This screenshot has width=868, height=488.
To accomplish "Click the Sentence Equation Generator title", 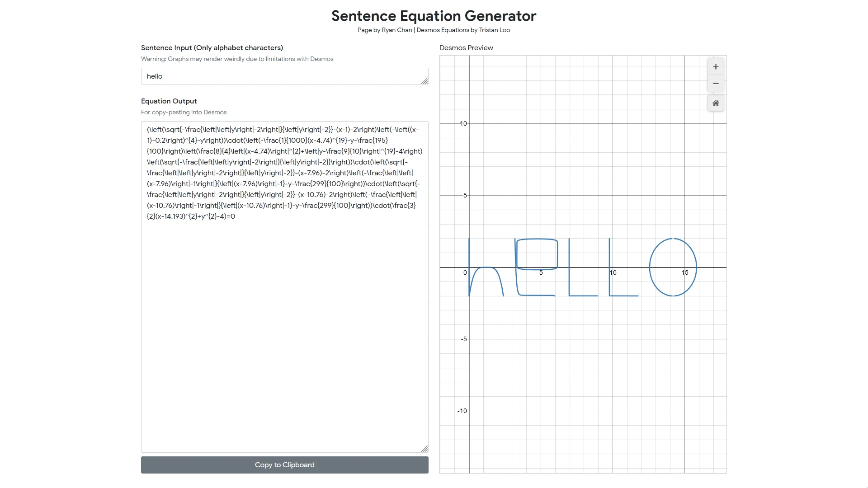I will click(x=434, y=16).
